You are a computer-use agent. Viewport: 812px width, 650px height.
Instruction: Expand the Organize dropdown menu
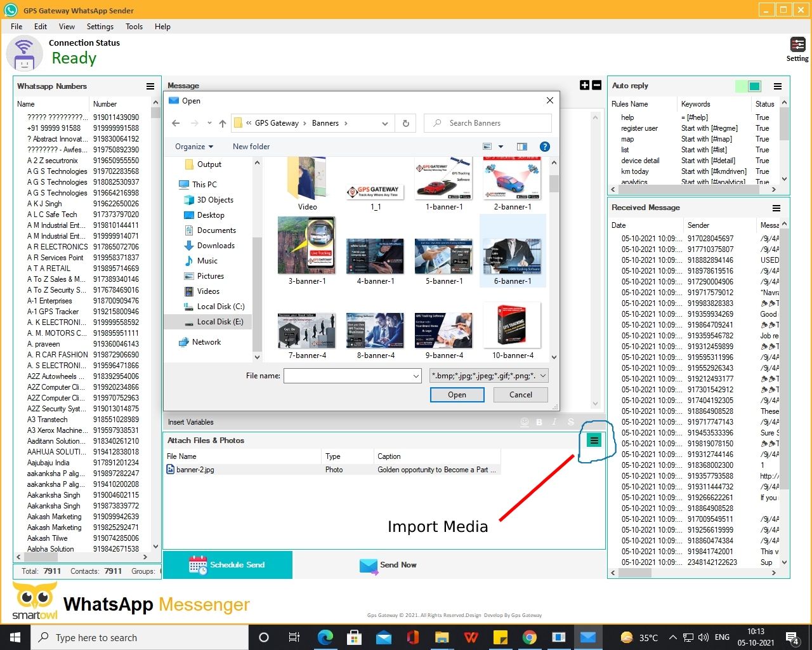[194, 147]
